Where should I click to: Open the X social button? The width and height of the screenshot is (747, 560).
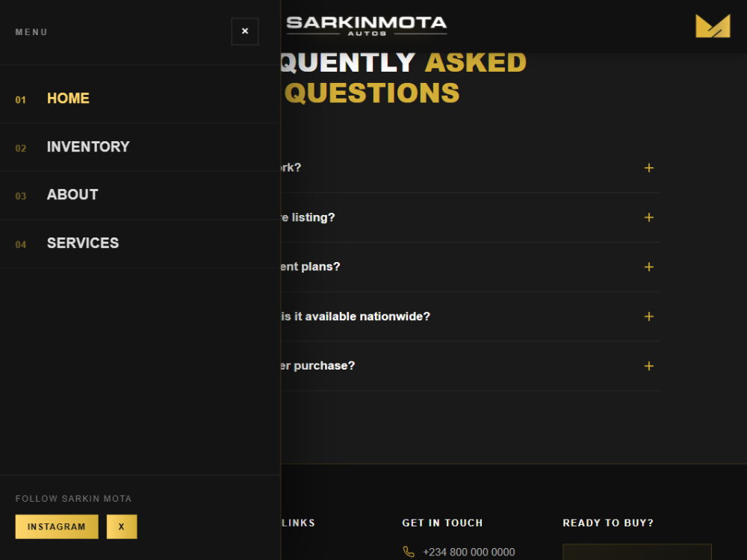pos(122,526)
